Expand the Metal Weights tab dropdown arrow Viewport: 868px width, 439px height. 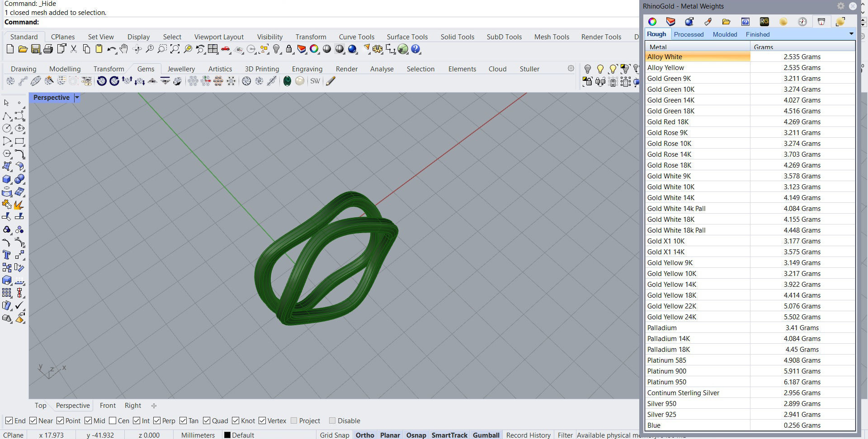click(x=851, y=34)
